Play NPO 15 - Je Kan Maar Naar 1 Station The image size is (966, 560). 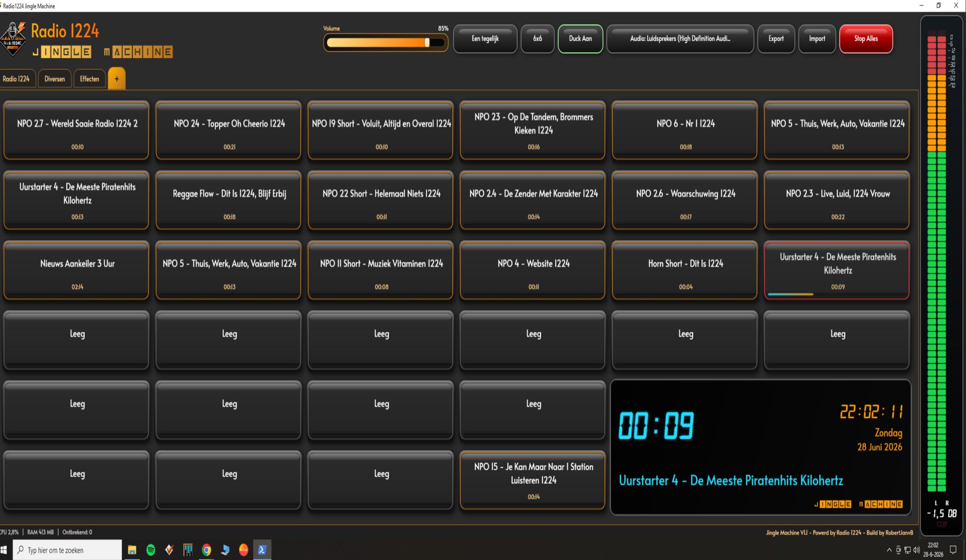pos(533,480)
